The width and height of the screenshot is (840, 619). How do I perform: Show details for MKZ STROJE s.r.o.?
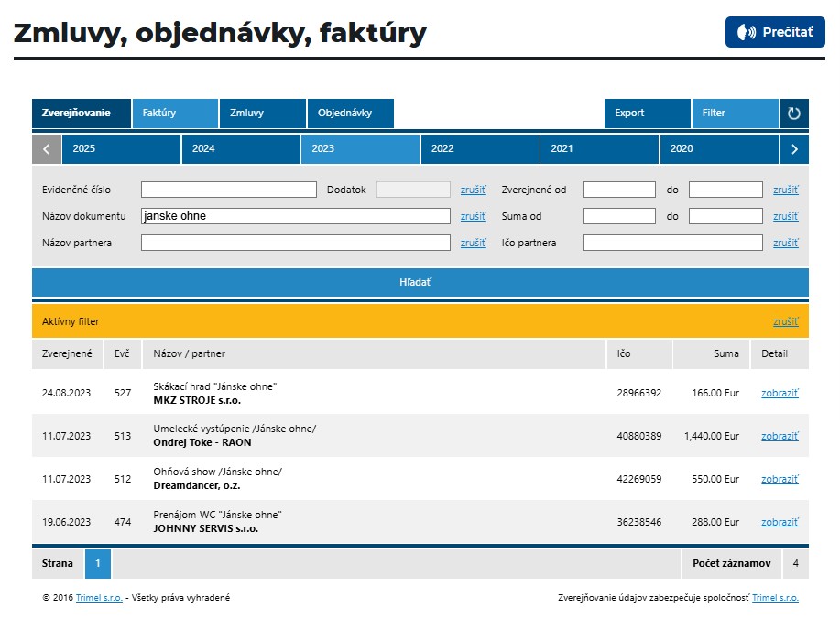pyautogui.click(x=780, y=393)
